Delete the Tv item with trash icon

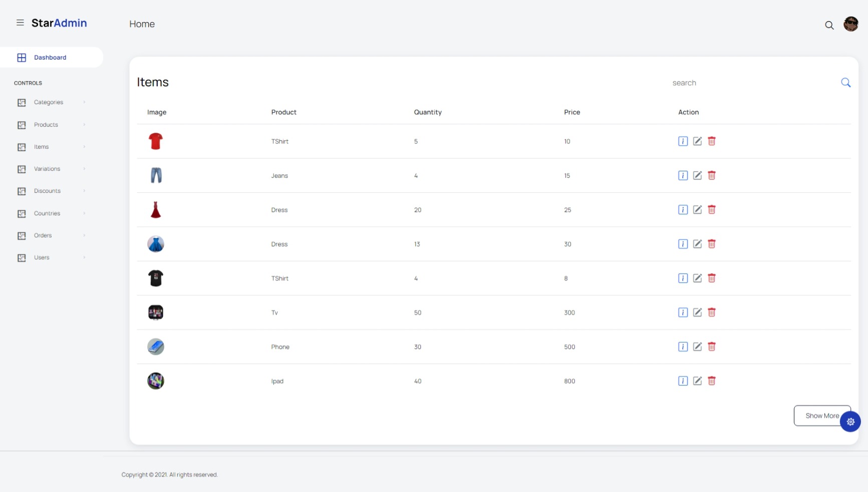coord(712,312)
